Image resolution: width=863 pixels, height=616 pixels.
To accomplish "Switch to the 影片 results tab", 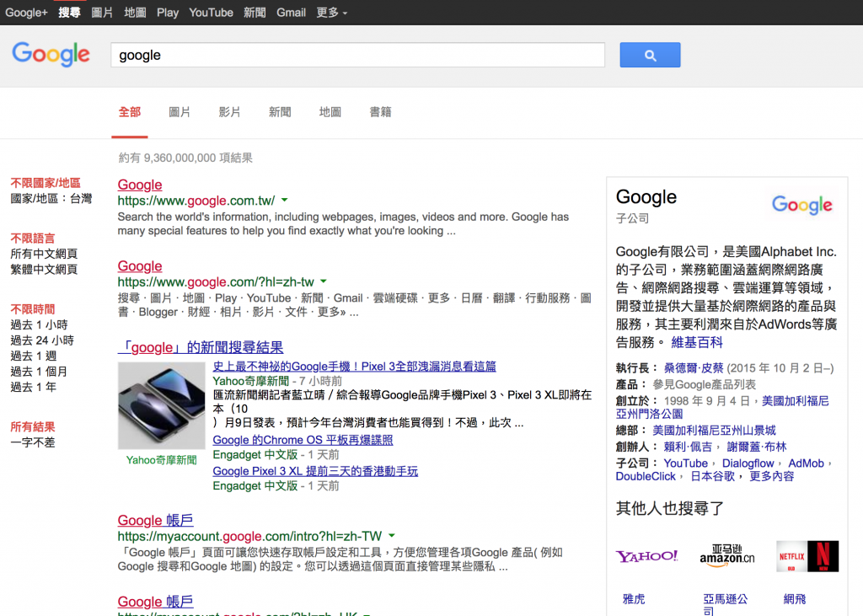I will click(x=229, y=112).
